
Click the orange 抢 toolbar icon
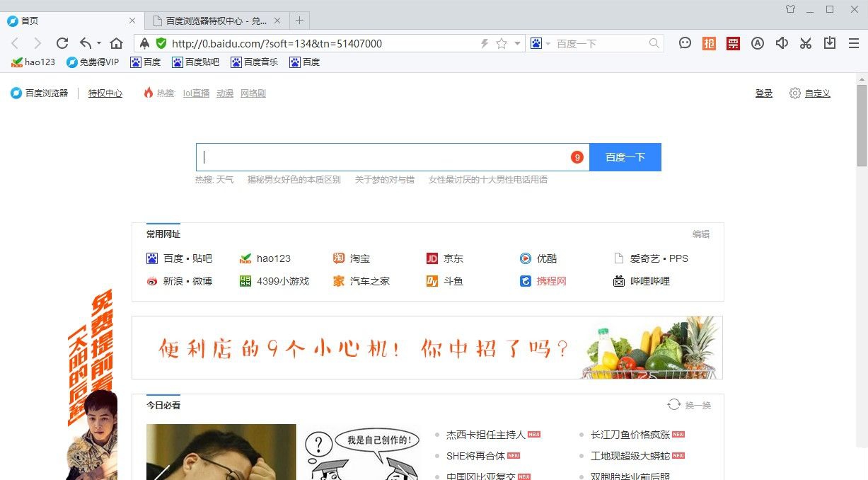(709, 43)
